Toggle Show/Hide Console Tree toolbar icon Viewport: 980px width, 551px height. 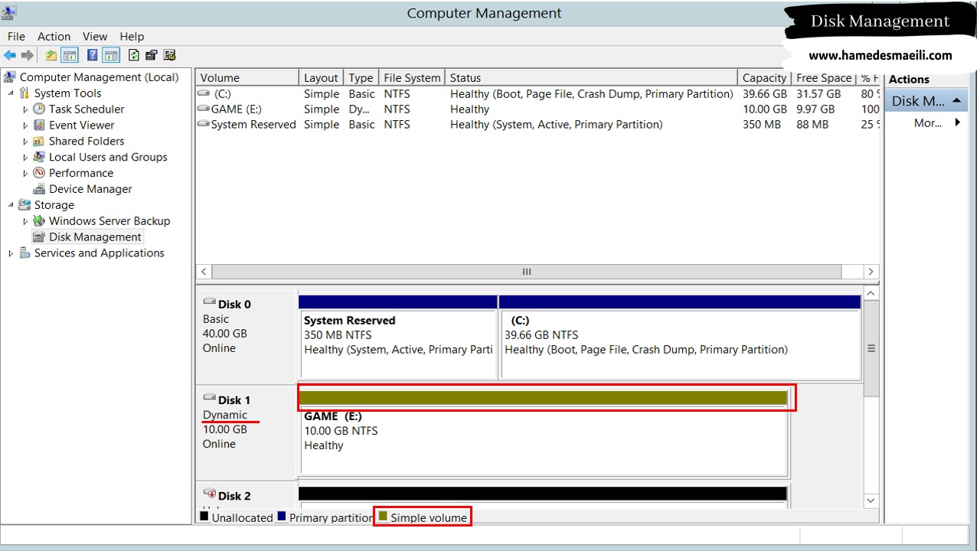70,55
